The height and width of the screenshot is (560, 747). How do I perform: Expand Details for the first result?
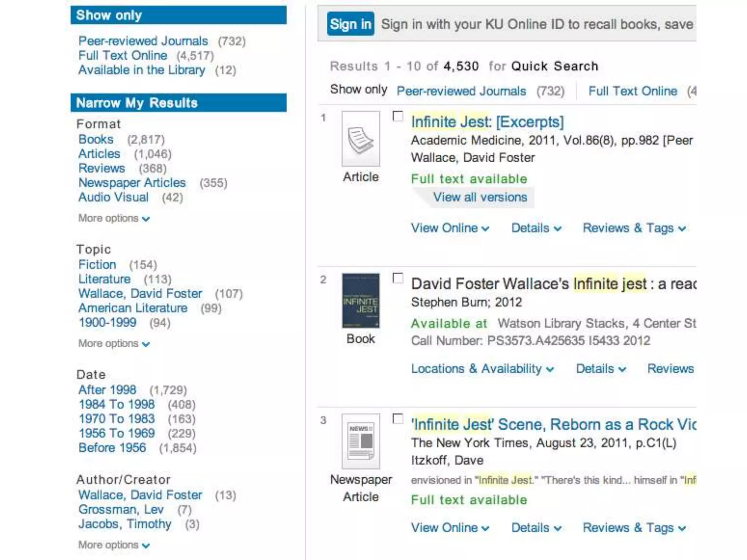pos(536,228)
